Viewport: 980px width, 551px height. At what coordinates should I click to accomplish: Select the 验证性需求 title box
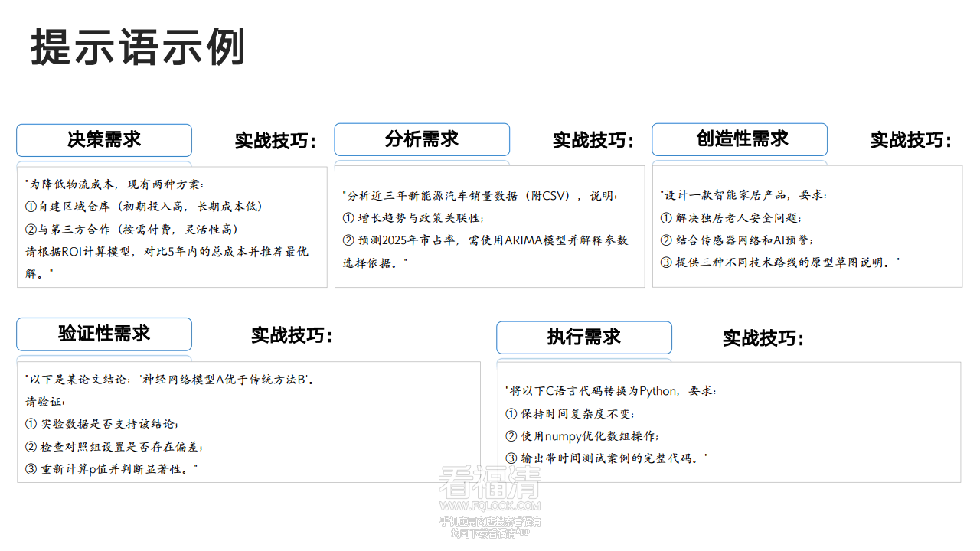(x=104, y=334)
